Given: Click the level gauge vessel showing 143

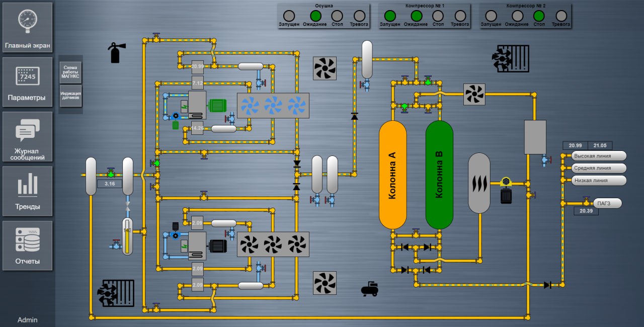Looking at the screenshot, I should click(x=128, y=236).
